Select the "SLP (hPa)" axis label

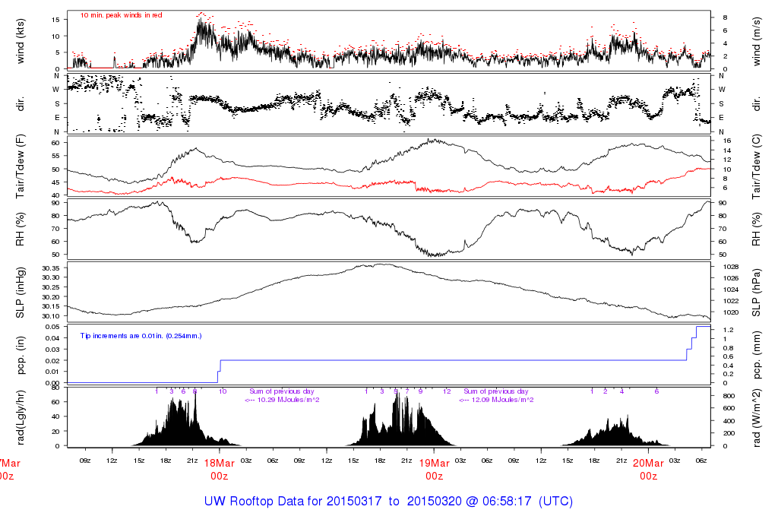click(756, 293)
